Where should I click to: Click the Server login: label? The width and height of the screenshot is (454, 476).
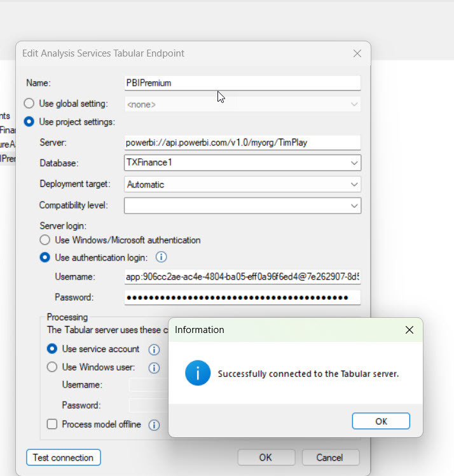[63, 226]
